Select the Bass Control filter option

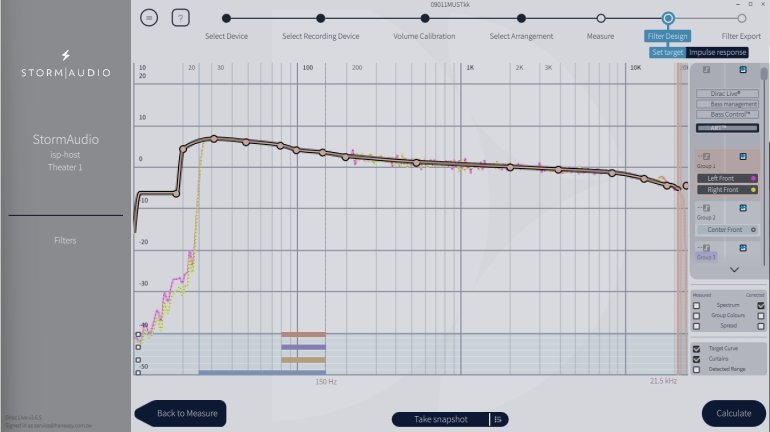click(728, 114)
